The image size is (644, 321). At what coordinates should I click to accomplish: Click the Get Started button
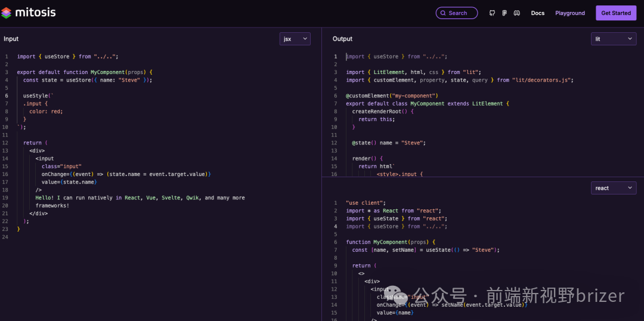(x=616, y=13)
